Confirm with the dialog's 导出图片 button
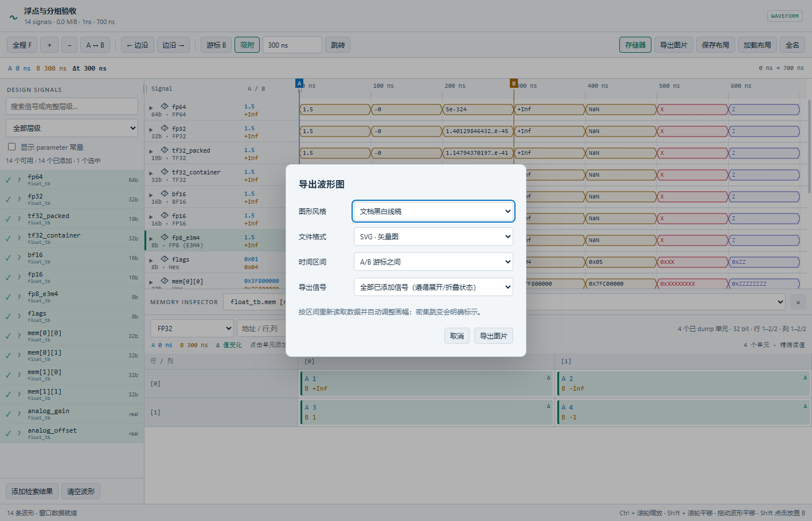812x521 pixels. pyautogui.click(x=494, y=336)
